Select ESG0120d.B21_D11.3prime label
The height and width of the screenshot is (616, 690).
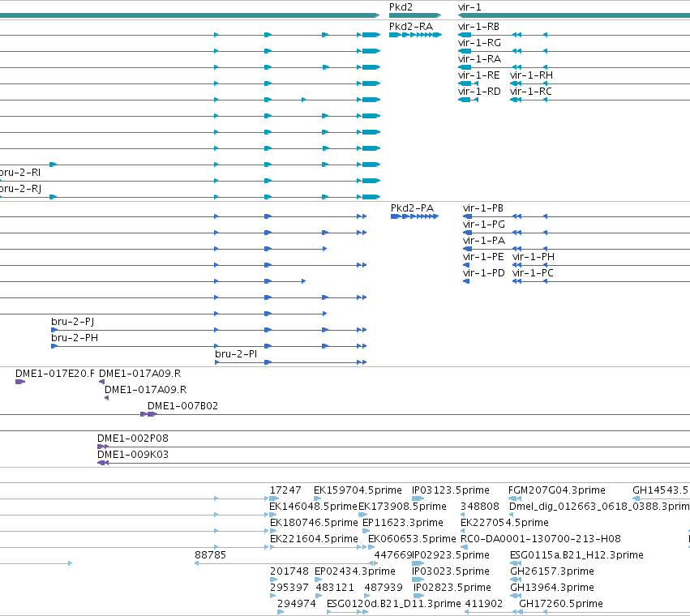[x=394, y=604]
